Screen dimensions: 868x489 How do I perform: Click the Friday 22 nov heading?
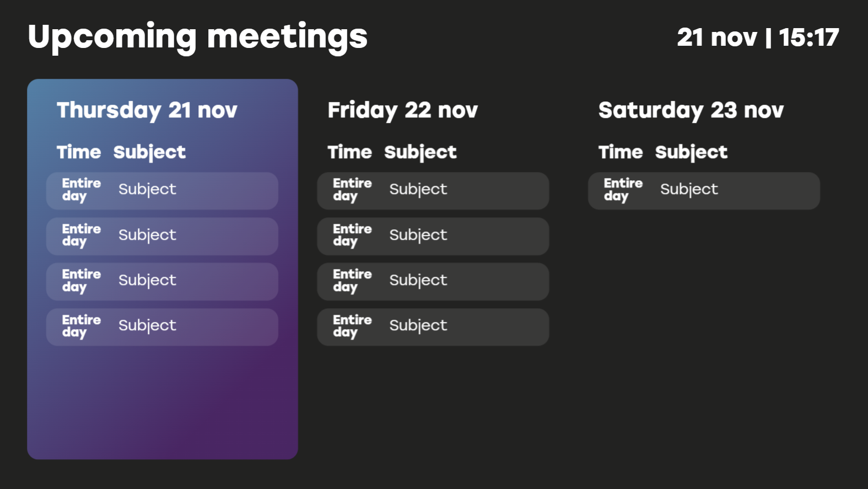coord(403,111)
